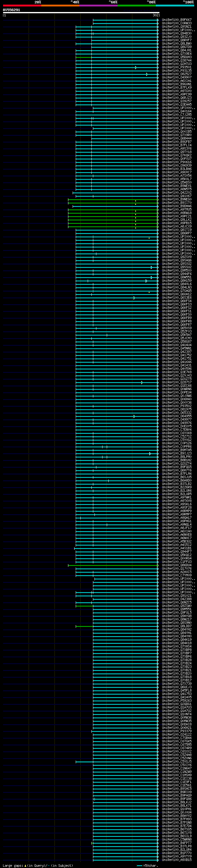
Task: Select hit label UniRef100_Q9LLK2
Action: coord(177,220)
